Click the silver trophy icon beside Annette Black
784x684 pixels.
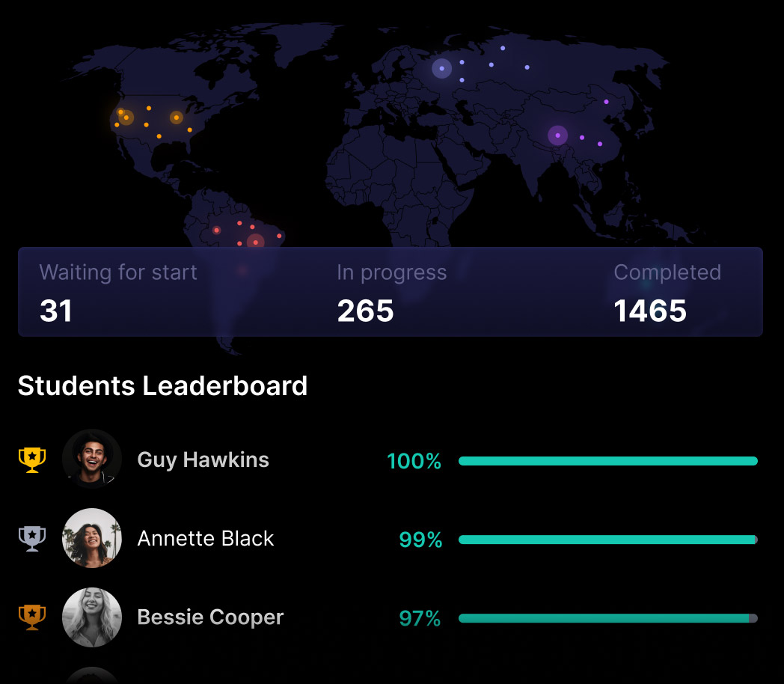pos(32,539)
